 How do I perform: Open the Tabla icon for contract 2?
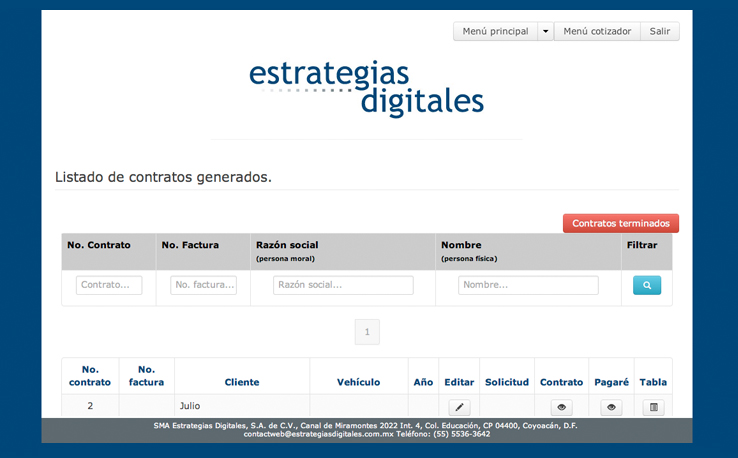click(x=654, y=407)
